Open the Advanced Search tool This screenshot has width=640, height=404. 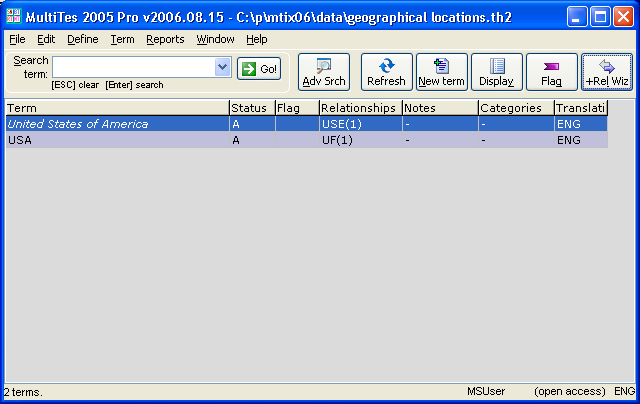coord(324,72)
